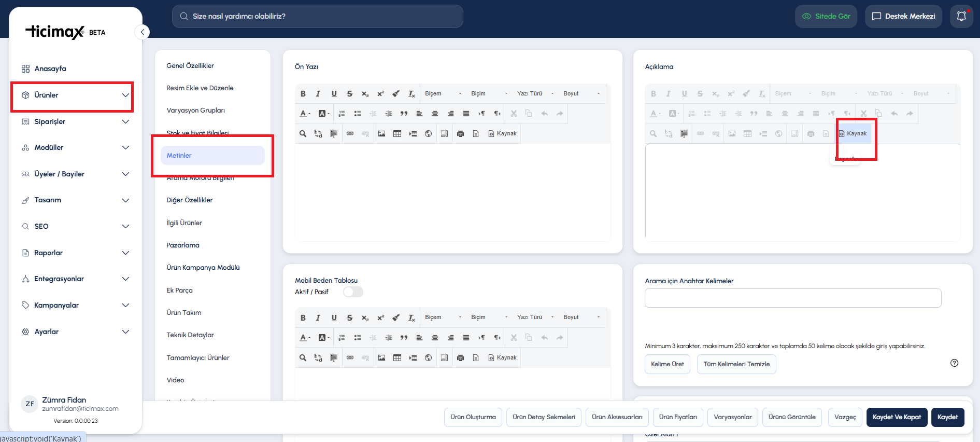Focus the 'Size nasıl yardımcı olabiliriz?' search box

(x=318, y=17)
